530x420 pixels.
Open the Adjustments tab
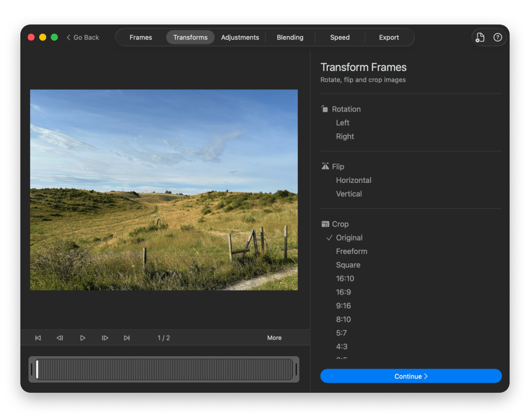tap(240, 37)
